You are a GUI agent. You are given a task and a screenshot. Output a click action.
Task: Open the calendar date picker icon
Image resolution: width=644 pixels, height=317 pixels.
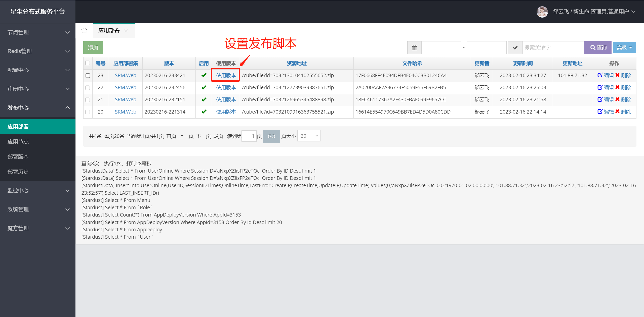coord(414,47)
